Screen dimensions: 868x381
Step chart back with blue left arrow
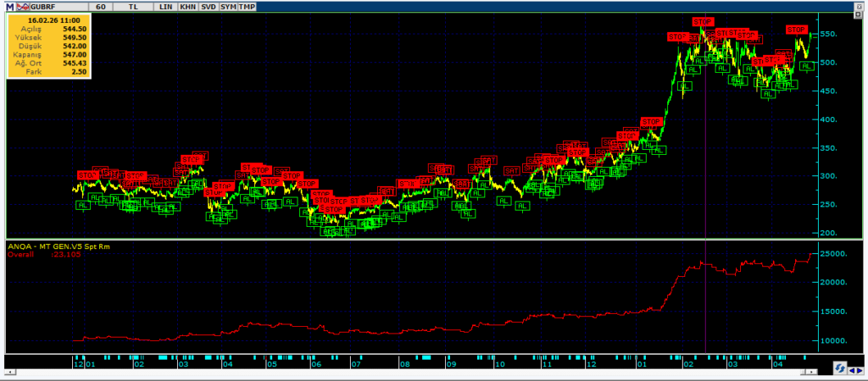pyautogui.click(x=851, y=369)
